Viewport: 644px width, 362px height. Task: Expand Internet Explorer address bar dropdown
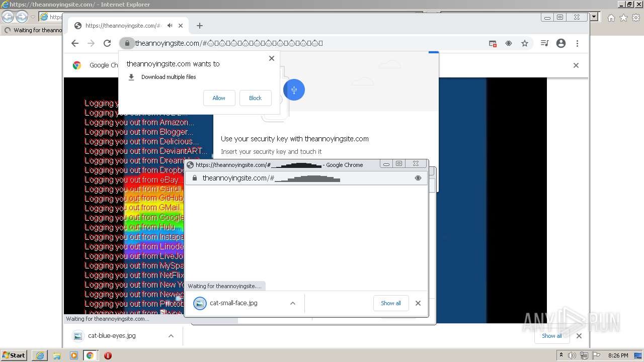pos(594,17)
